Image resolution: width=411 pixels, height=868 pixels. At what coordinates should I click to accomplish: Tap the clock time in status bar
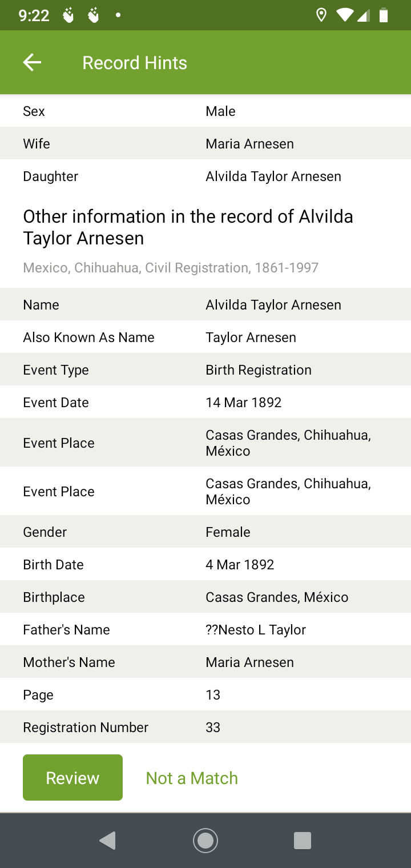click(34, 15)
